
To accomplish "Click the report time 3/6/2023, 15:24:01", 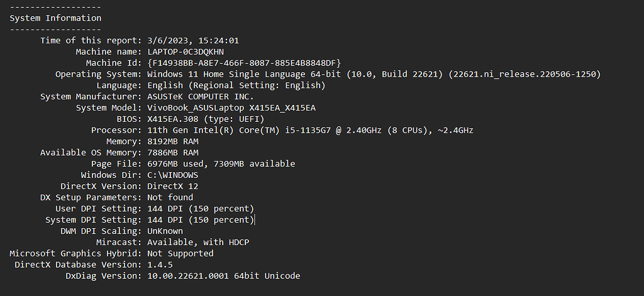I will pos(192,41).
